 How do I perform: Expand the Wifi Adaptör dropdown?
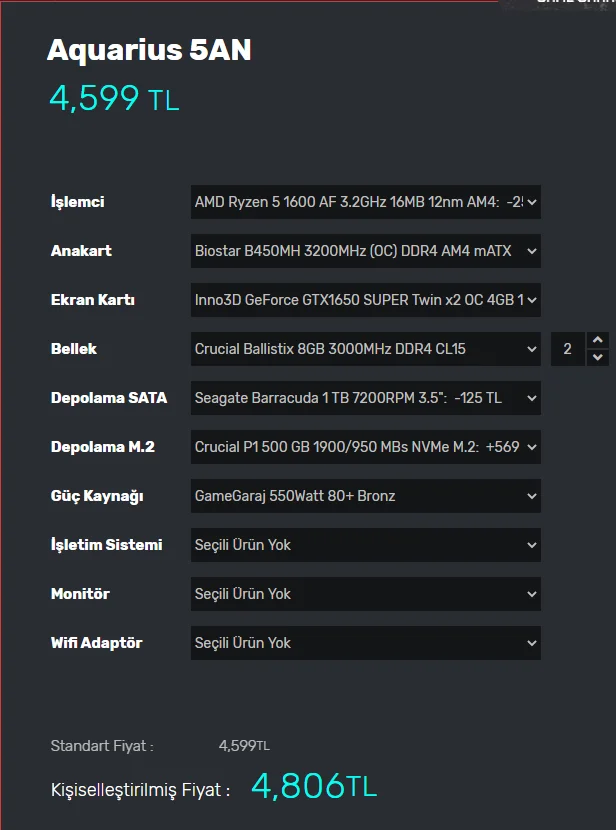(x=365, y=643)
